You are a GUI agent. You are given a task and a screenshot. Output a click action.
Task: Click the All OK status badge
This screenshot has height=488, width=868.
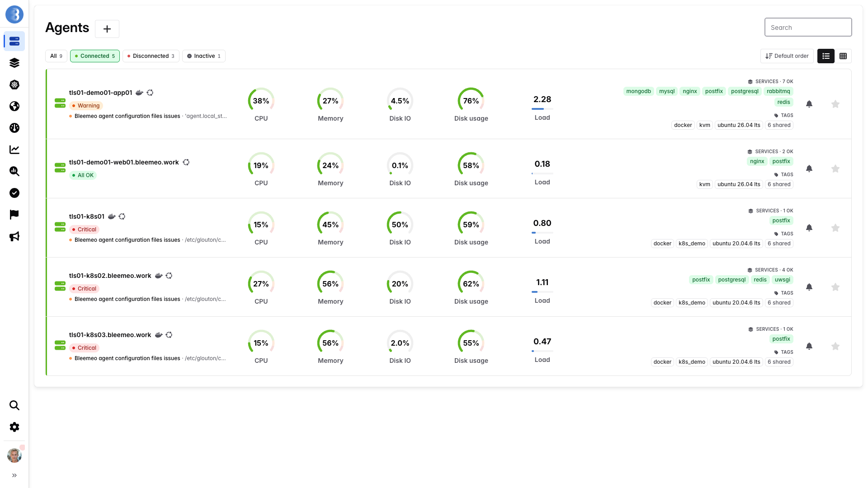pyautogui.click(x=83, y=175)
